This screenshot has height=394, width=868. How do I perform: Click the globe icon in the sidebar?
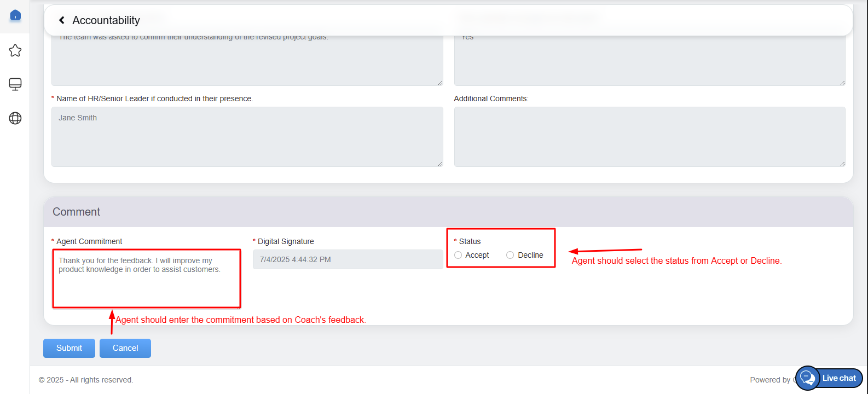click(x=15, y=118)
